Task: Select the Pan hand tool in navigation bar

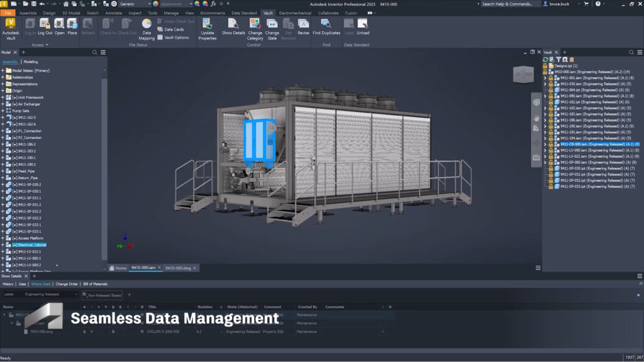Action: point(536,117)
